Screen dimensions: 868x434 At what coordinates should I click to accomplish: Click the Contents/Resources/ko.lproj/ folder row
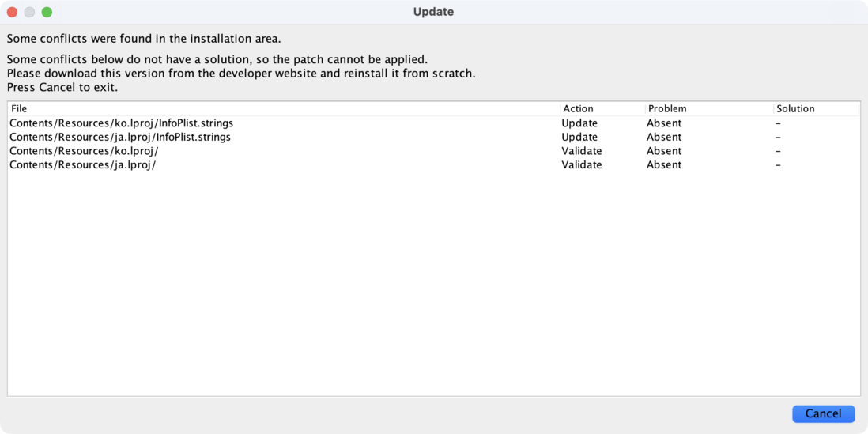(84, 151)
